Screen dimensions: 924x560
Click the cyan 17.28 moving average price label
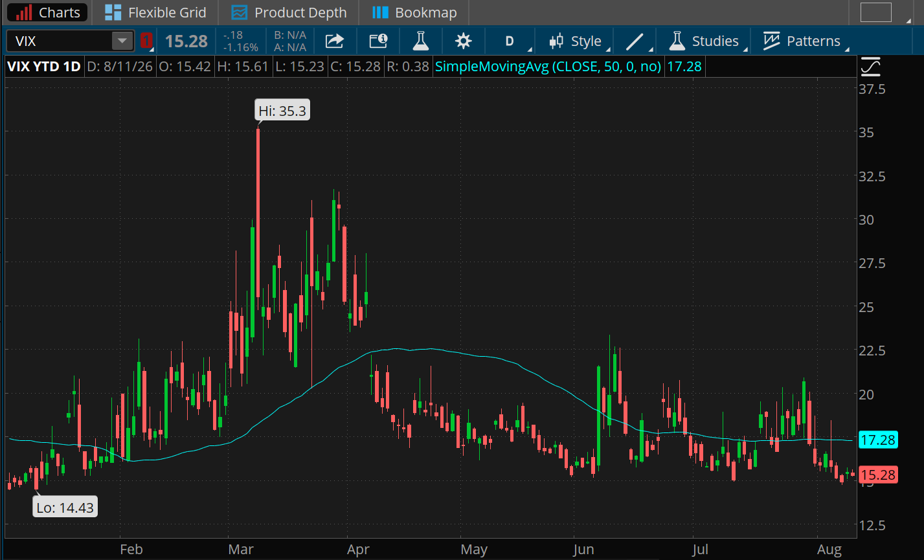878,440
